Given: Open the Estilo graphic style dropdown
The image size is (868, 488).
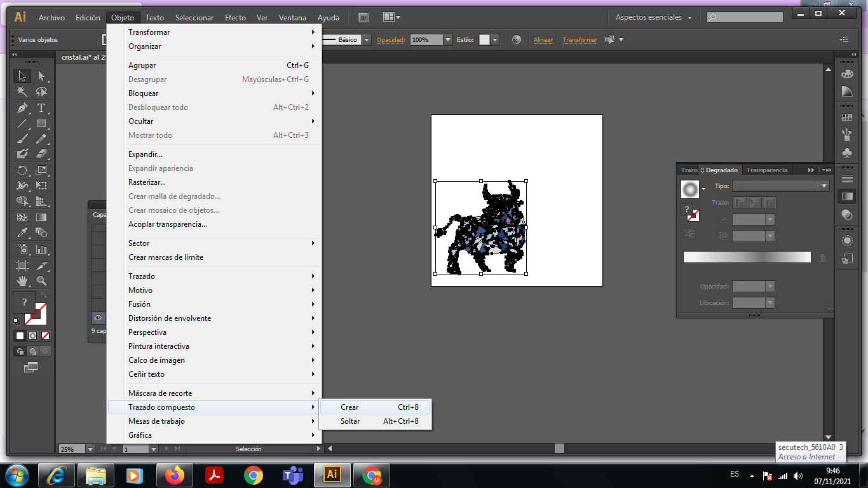Looking at the screenshot, I should [496, 39].
